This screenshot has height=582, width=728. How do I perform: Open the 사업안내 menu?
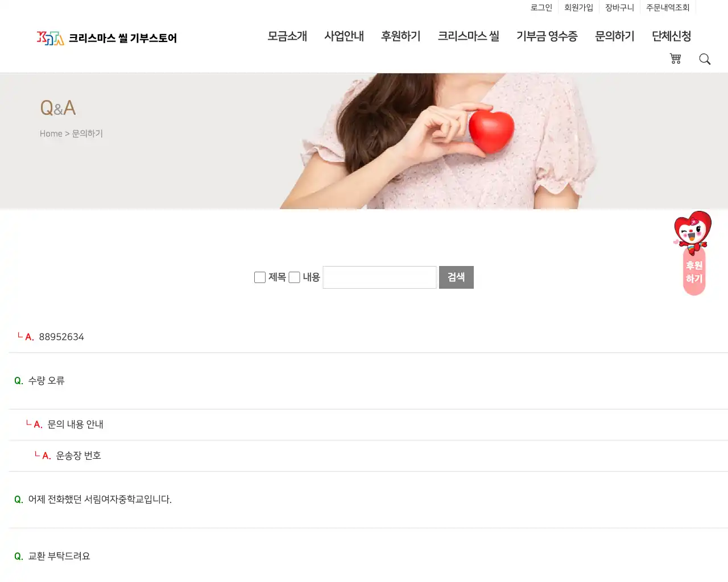coord(344,36)
